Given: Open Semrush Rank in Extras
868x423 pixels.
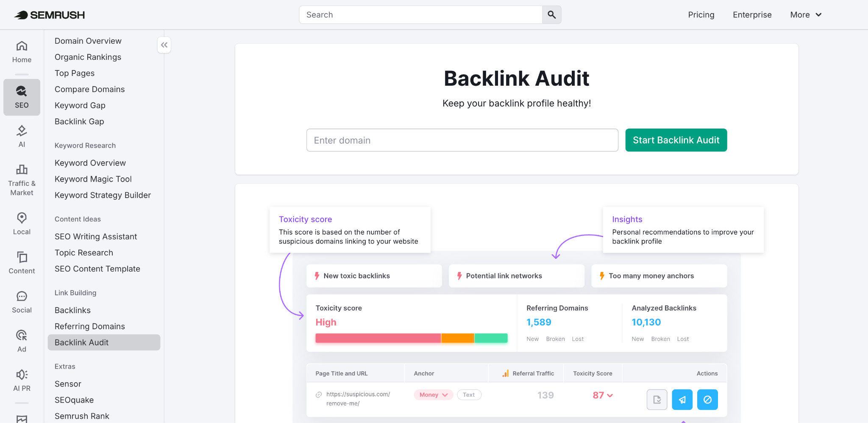Looking at the screenshot, I should [82, 416].
